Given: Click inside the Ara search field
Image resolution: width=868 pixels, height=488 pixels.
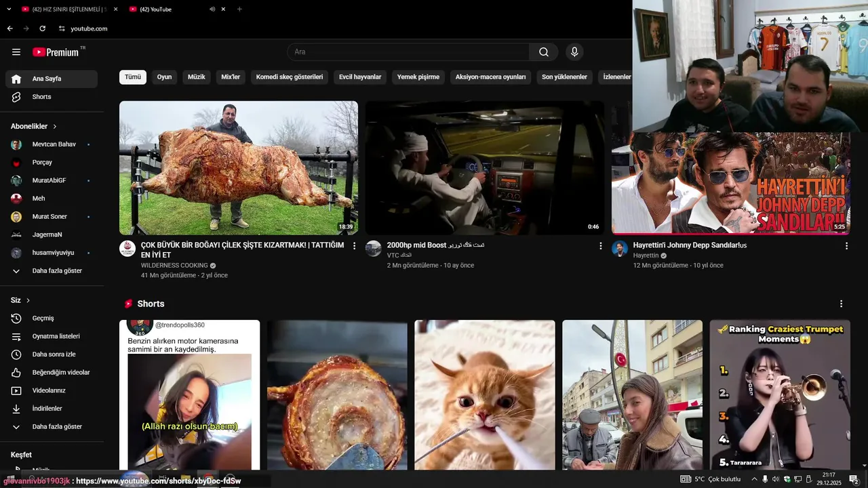Looking at the screenshot, I should tap(408, 52).
